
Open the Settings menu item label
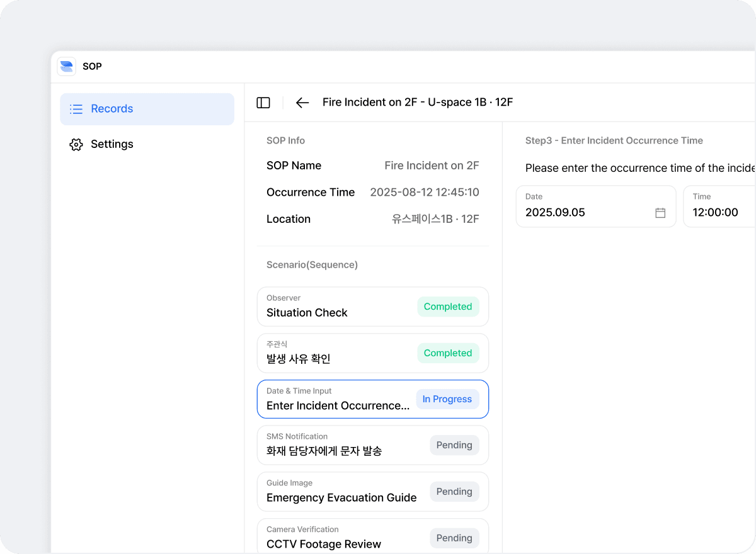112,144
